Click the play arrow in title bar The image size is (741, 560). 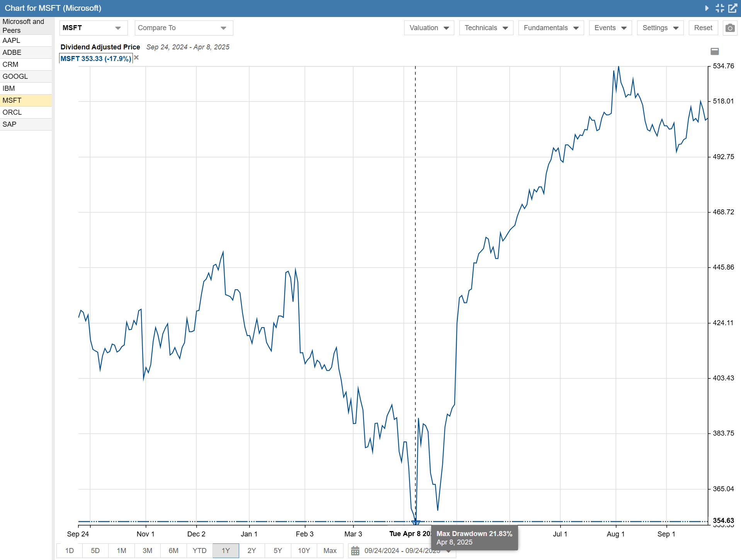(x=707, y=8)
